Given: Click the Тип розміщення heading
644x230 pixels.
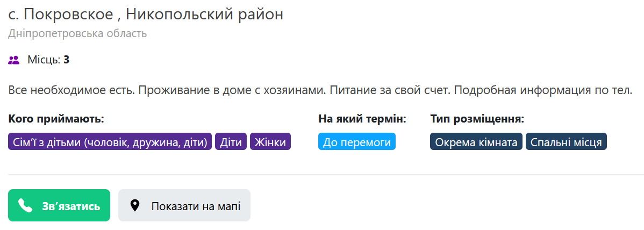Looking at the screenshot, I should coord(478,119).
